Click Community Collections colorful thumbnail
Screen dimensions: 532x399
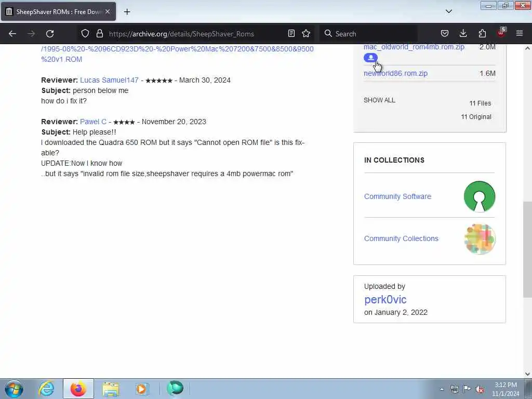tap(480, 239)
